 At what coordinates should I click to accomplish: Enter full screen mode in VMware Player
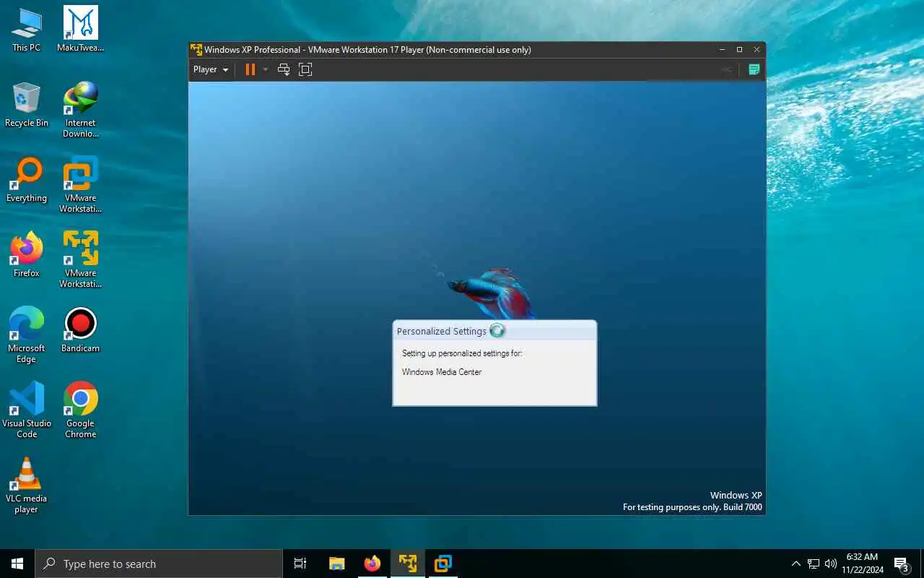click(305, 69)
